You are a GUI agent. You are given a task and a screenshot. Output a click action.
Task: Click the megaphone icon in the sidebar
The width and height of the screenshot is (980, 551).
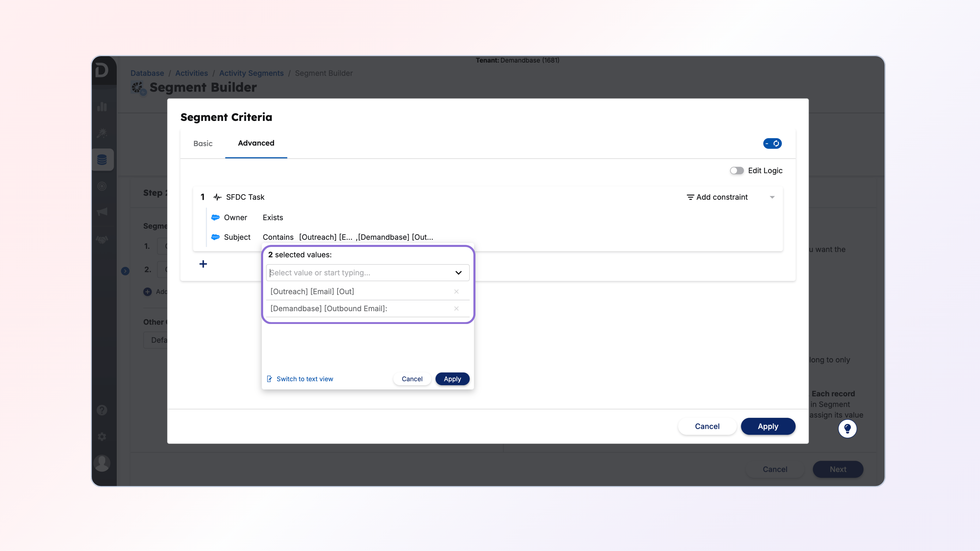pyautogui.click(x=102, y=212)
